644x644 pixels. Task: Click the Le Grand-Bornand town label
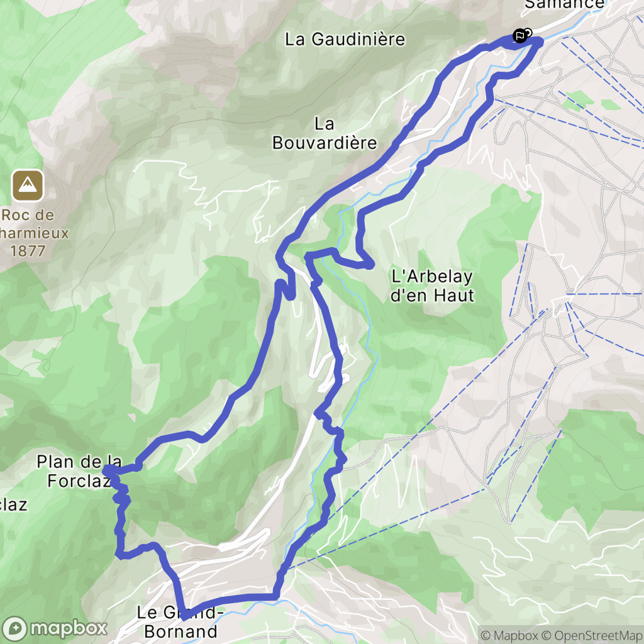tap(180, 622)
